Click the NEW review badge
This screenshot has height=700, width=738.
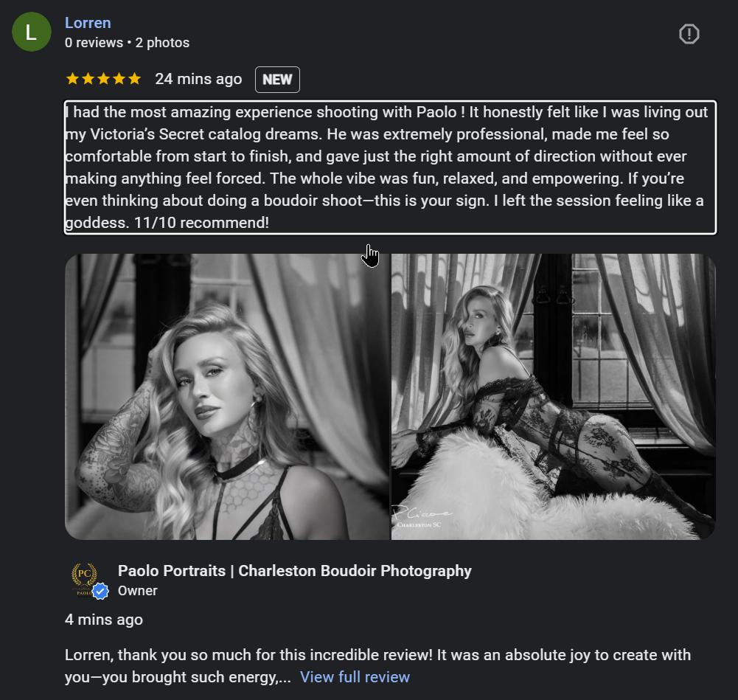277,79
